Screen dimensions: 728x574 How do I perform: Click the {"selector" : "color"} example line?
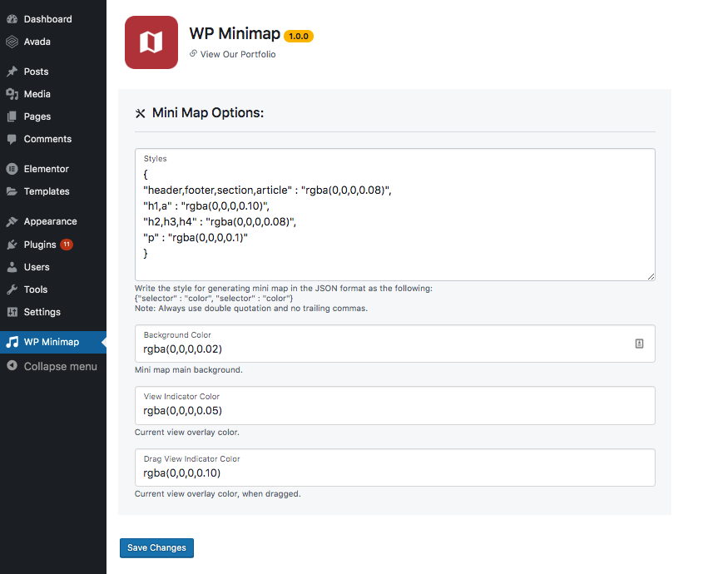[214, 299]
